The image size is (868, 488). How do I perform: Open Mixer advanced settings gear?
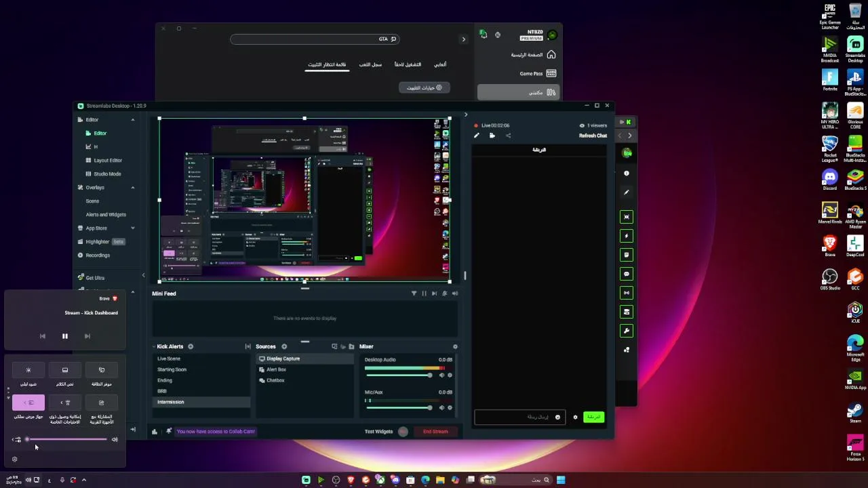(x=455, y=346)
